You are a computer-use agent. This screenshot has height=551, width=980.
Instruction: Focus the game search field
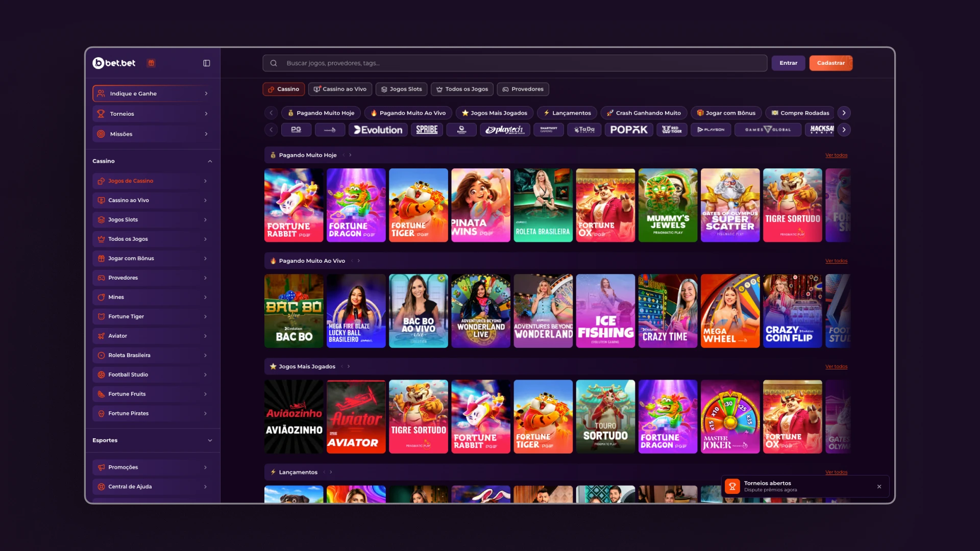514,63
